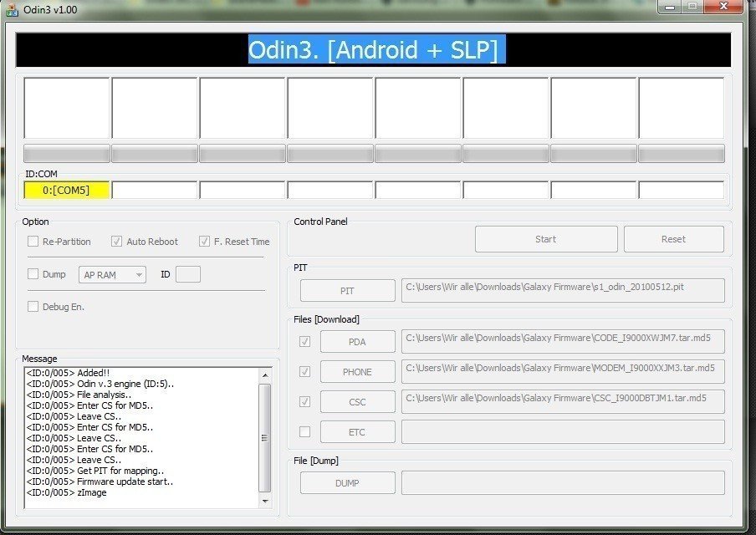Open the AP RAM dropdown
The height and width of the screenshot is (535, 756).
click(112, 275)
